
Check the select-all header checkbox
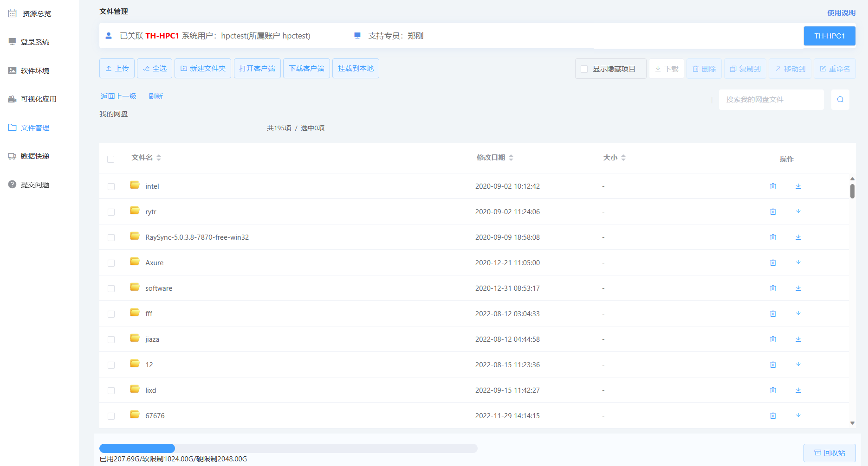coord(110,159)
